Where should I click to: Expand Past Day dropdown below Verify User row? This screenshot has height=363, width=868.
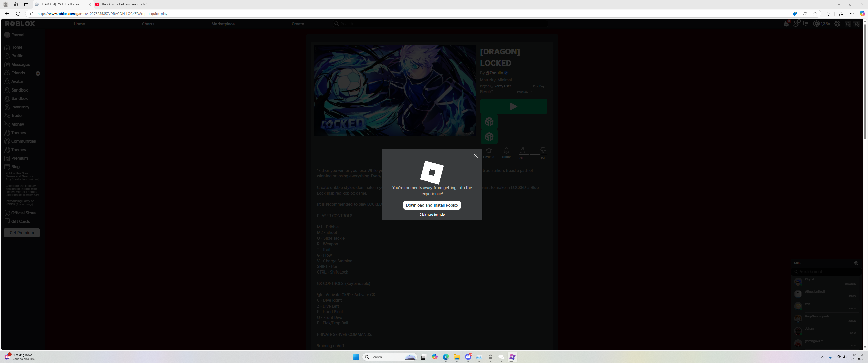[524, 92]
